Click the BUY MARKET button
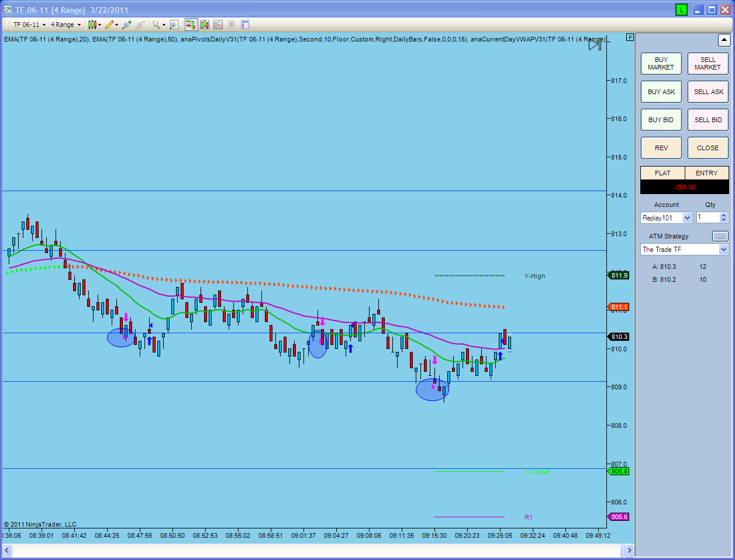This screenshot has height=560, width=735. (661, 64)
